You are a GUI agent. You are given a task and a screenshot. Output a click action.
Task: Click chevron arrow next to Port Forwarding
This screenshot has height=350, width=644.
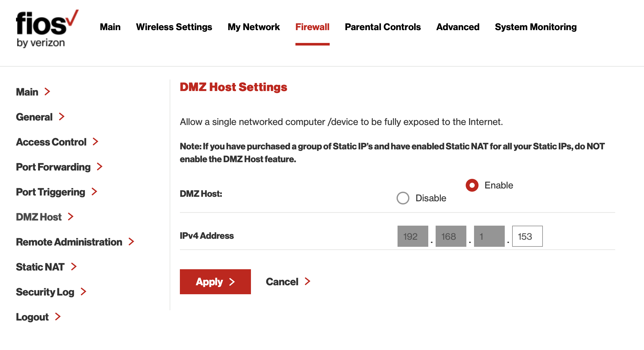pos(100,167)
